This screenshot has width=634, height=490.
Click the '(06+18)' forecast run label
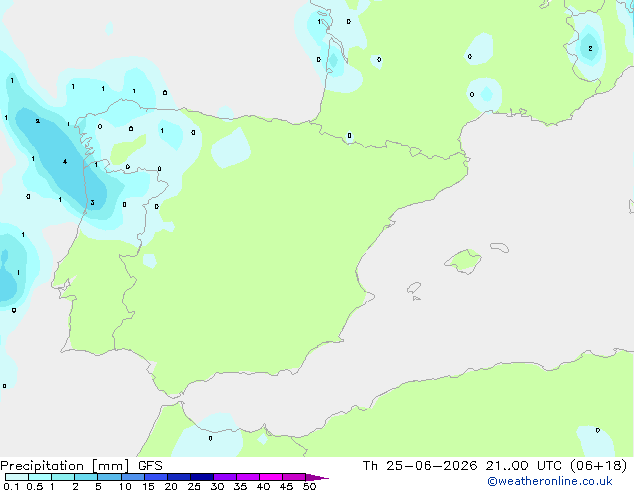[x=598, y=466]
